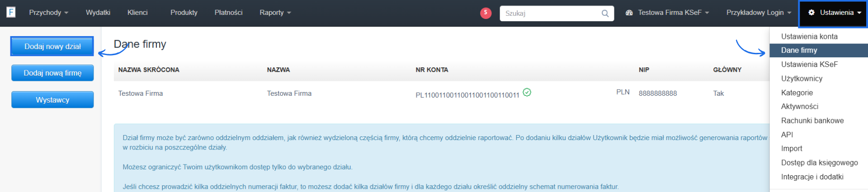Viewport: 868px width, 192px height.
Task: Click the settings gear icon
Action: pos(811,13)
